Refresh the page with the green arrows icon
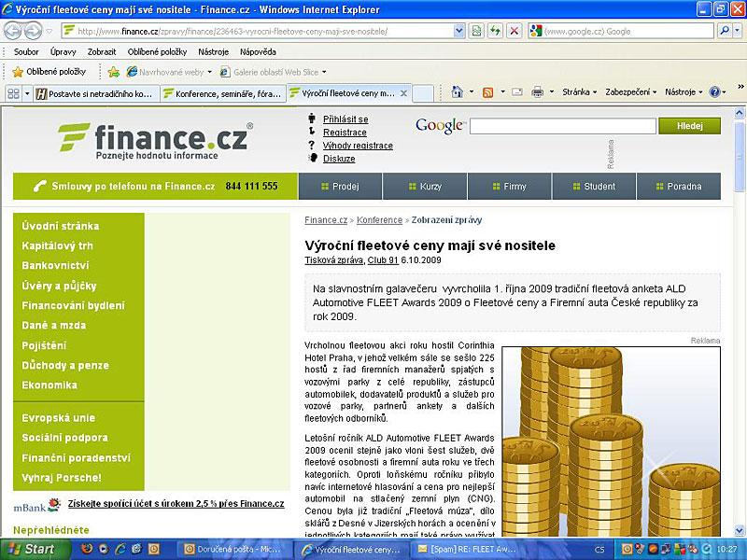This screenshot has height=560, width=747. pyautogui.click(x=496, y=32)
